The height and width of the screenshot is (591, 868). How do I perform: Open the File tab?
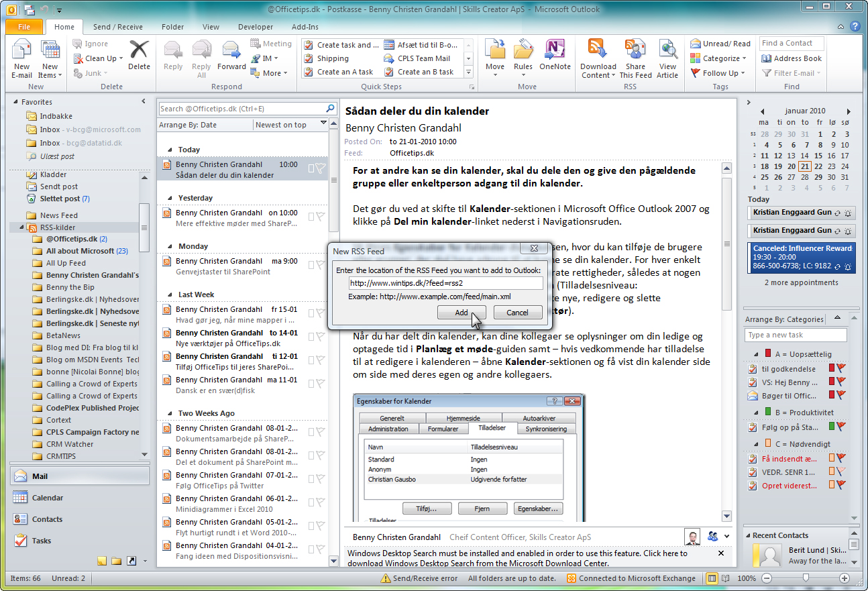click(24, 27)
